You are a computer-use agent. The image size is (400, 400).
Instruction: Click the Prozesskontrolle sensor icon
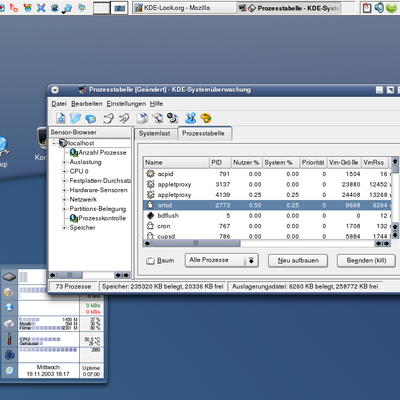pyautogui.click(x=74, y=218)
